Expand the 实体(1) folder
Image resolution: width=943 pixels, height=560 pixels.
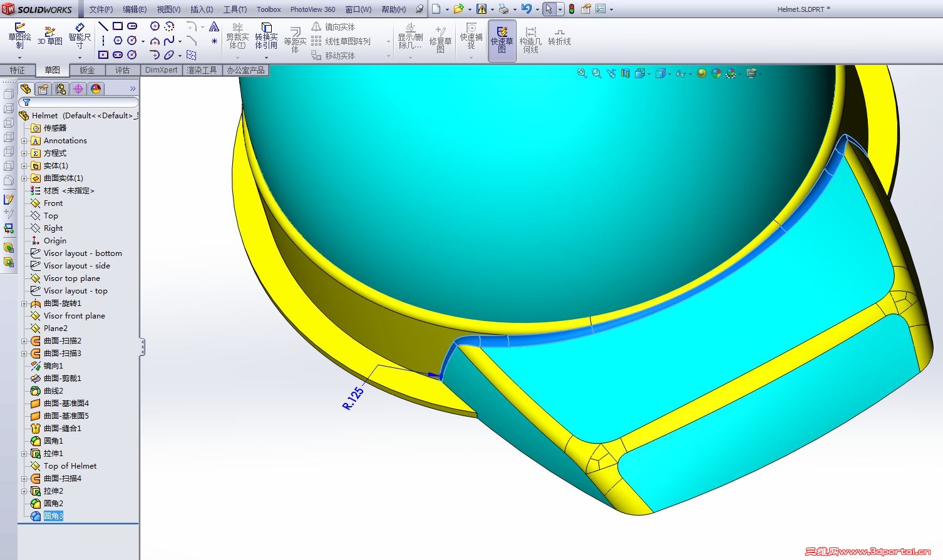coord(24,166)
